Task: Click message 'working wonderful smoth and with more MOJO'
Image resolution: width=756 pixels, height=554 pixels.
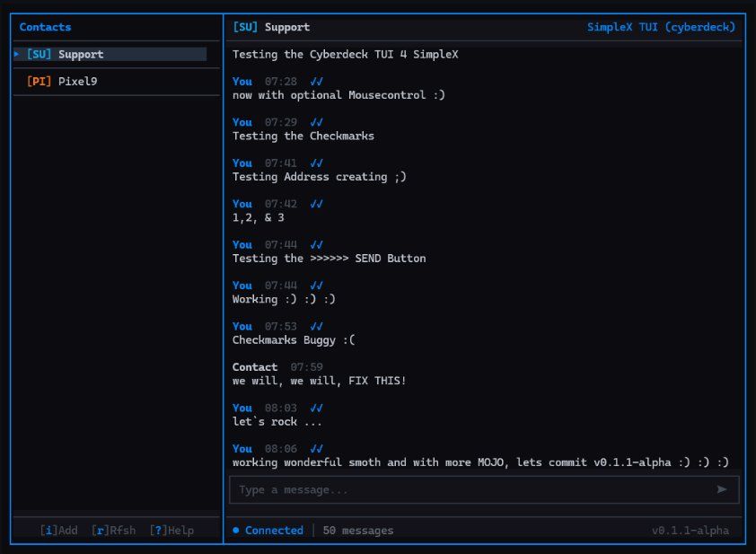Action: click(368, 462)
